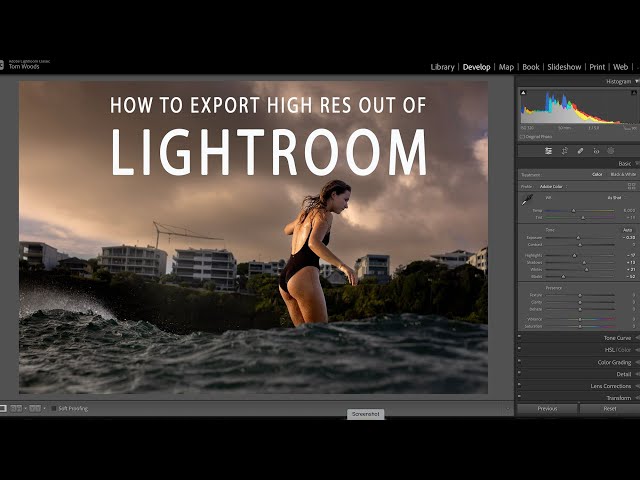Viewport: 640px width, 480px height.
Task: Click the Previous button
Action: [x=547, y=409]
